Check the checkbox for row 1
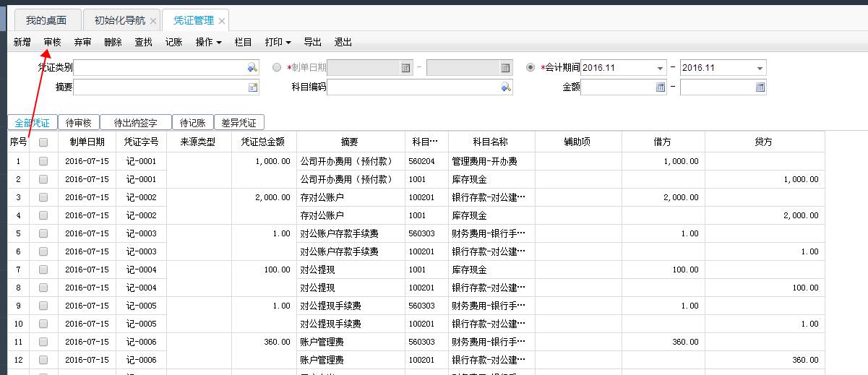This screenshot has height=375, width=868. tap(43, 161)
